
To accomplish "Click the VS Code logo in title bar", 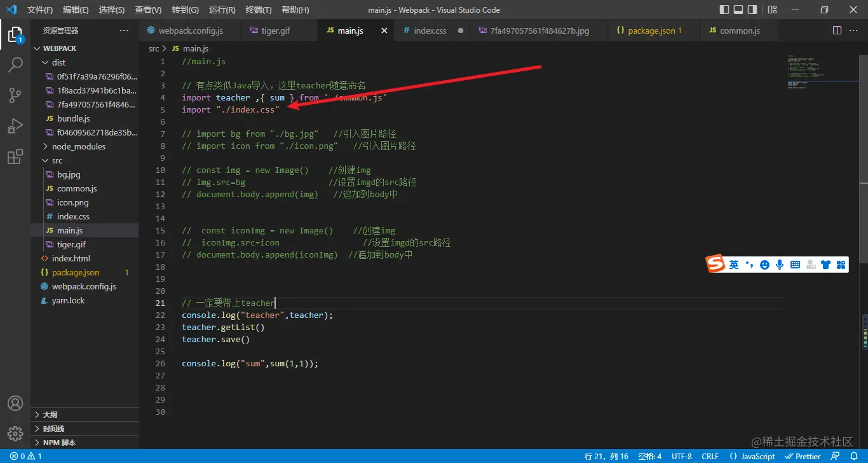I will (11, 10).
